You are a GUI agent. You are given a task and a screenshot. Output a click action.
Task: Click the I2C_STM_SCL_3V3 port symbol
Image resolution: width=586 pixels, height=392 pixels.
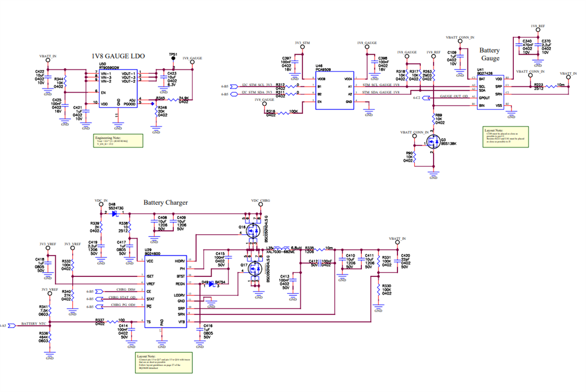coord(234,87)
